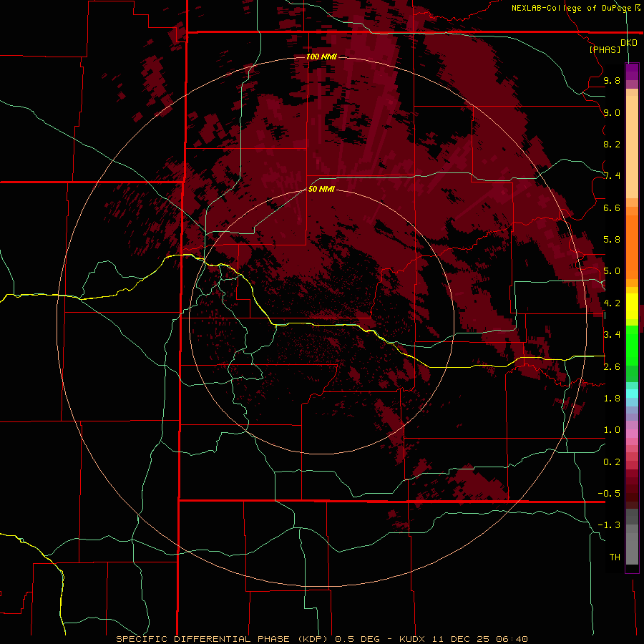Click the 3.4 legend value

(612, 335)
